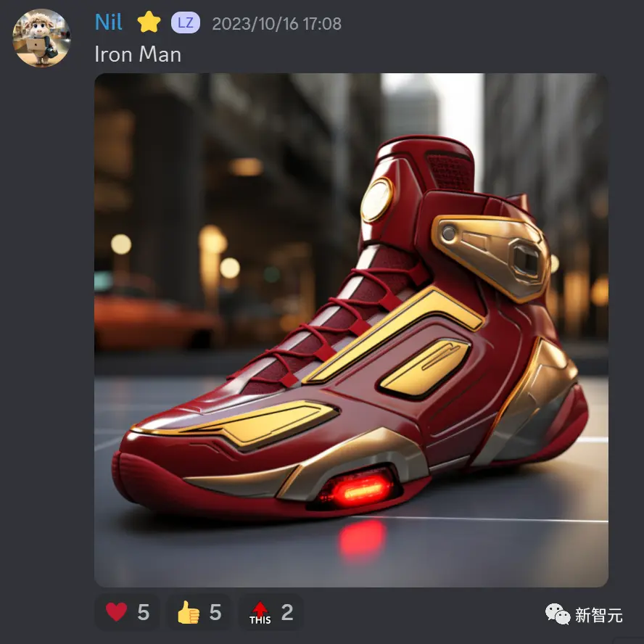The width and height of the screenshot is (644, 644).
Task: Click the THIS reaction count 2
Action: [x=287, y=612]
